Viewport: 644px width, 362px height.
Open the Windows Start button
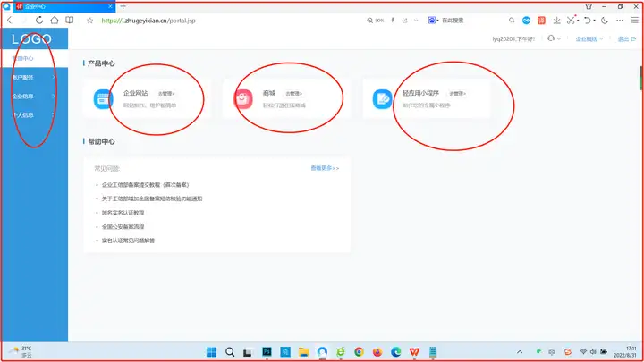[211, 352]
